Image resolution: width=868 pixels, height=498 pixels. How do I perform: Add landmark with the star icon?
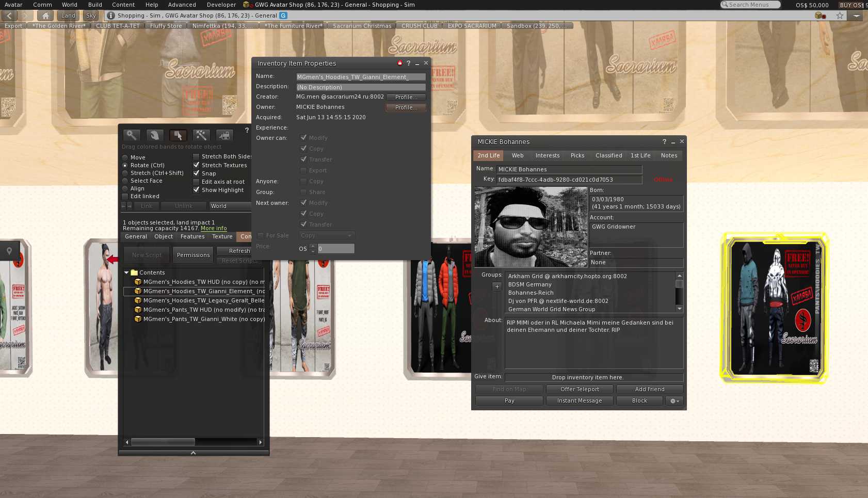pyautogui.click(x=840, y=15)
